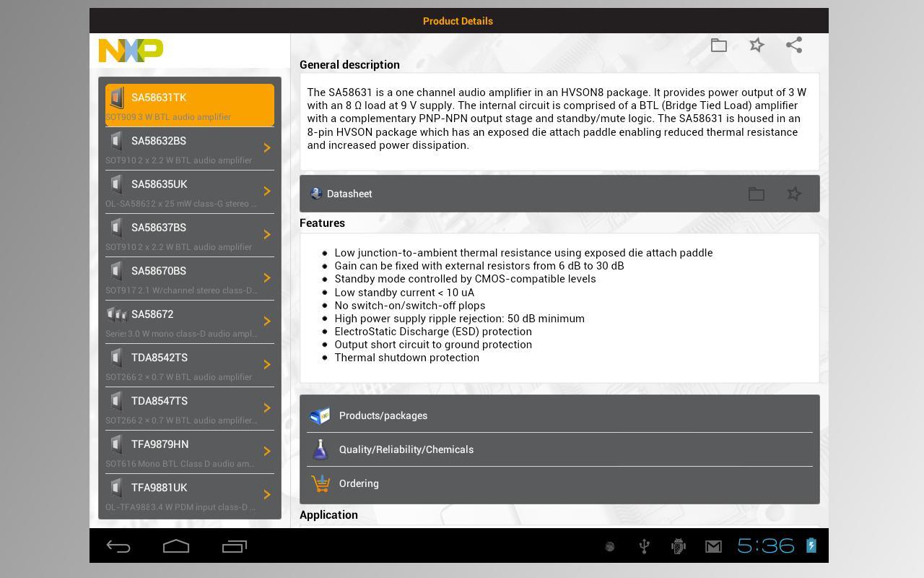This screenshot has height=578, width=924.
Task: Tap the Products/packages box icon
Action: pos(320,415)
